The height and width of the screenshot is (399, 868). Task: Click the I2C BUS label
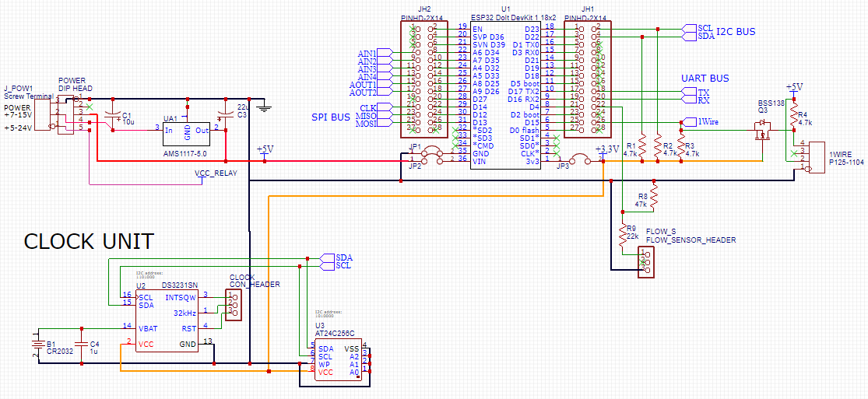tap(736, 32)
